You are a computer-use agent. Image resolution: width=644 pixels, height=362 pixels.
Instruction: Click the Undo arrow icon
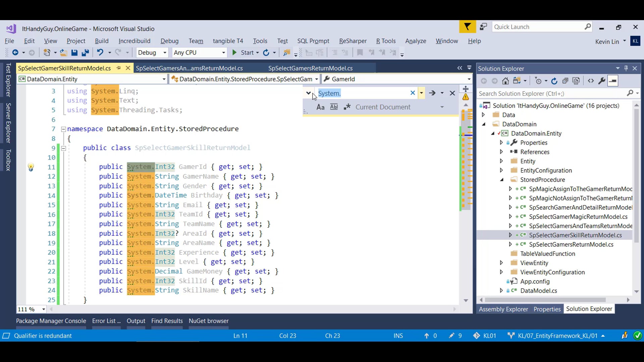point(100,53)
